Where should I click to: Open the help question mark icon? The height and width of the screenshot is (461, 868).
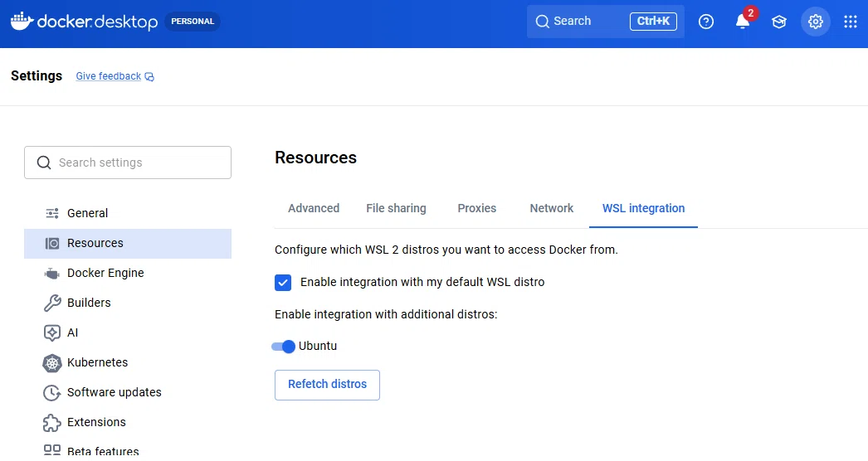(x=706, y=22)
